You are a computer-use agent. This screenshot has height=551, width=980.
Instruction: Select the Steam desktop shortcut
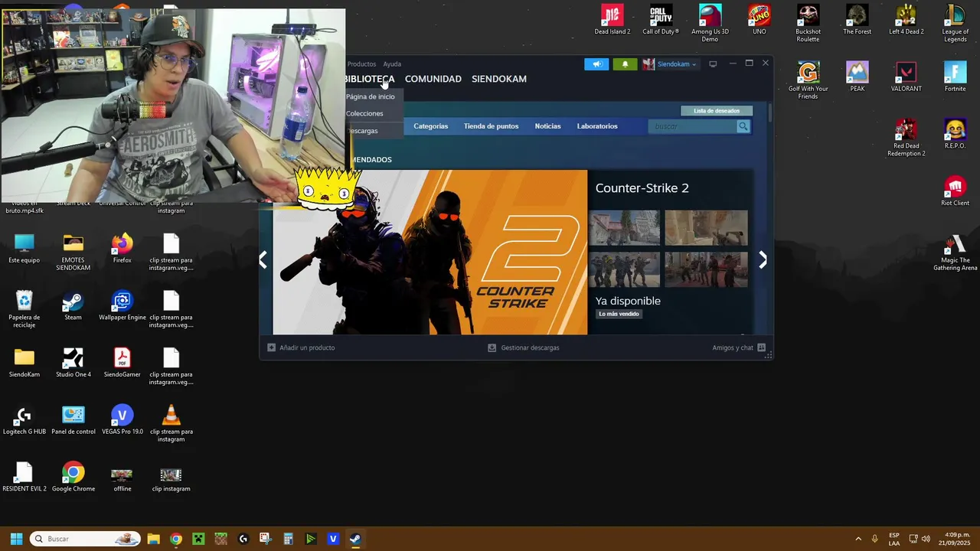(x=73, y=305)
